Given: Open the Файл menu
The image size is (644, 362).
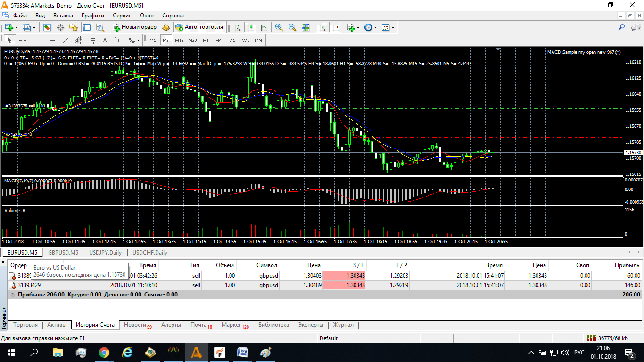Looking at the screenshot, I should click(20, 16).
